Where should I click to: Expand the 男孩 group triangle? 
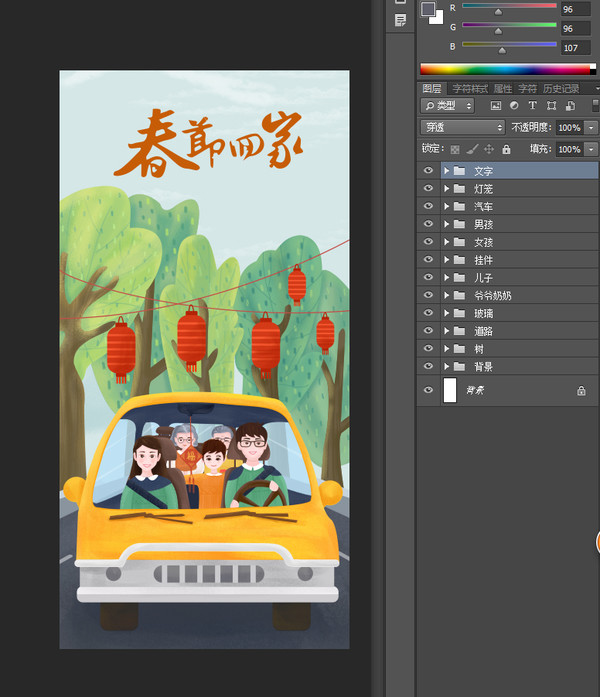pos(446,224)
